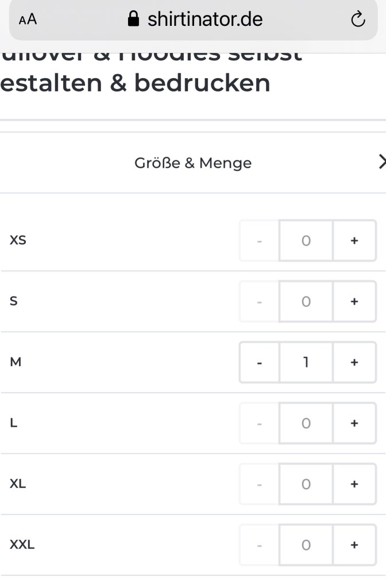Increase XS quantity with plus button
386x588 pixels.
354,241
